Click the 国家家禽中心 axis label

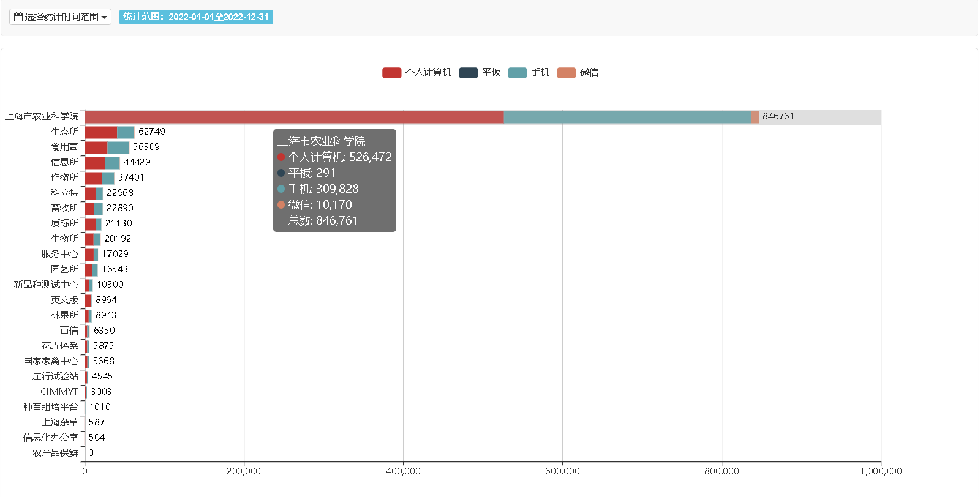point(51,361)
